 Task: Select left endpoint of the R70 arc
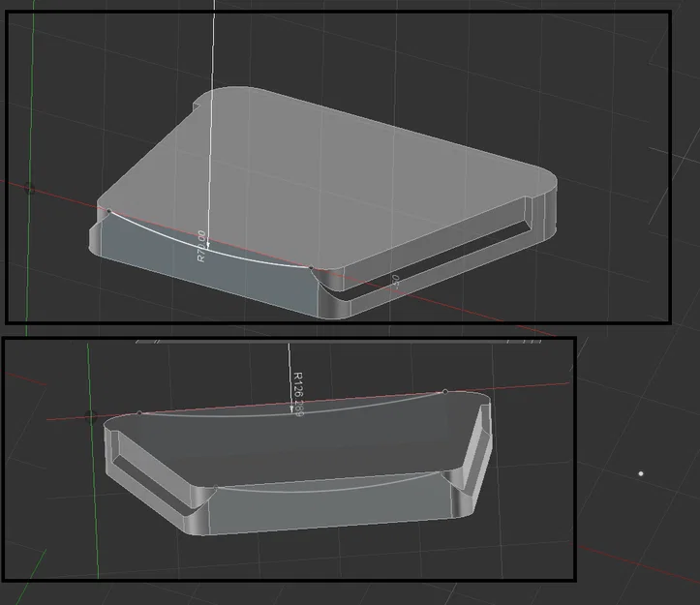click(109, 211)
